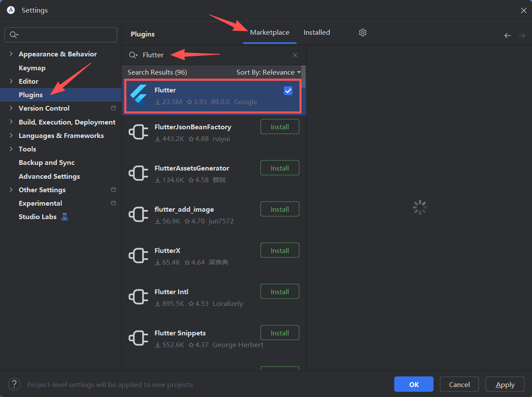Image resolution: width=532 pixels, height=397 pixels.
Task: Click the plugin search magnifier icon
Action: coord(133,55)
